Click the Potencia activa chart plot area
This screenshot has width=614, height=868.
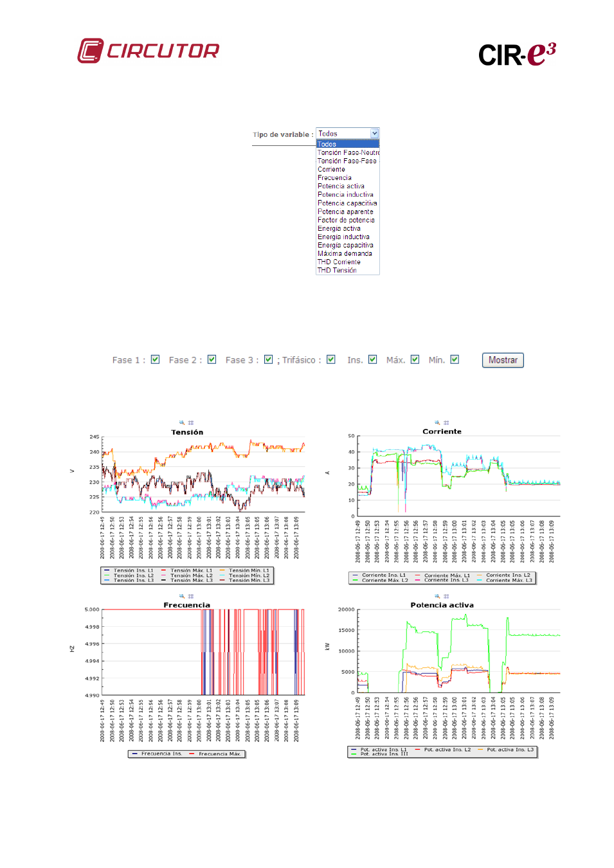coord(459,651)
